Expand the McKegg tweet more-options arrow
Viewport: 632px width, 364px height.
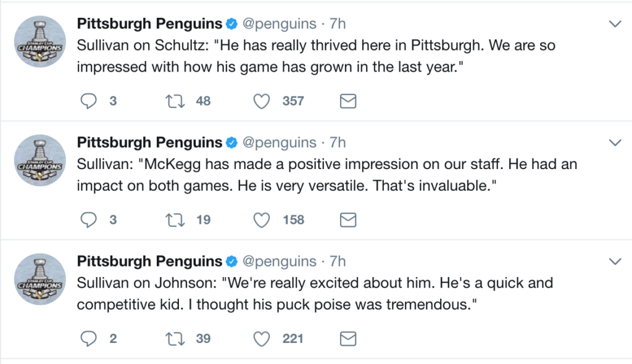click(x=615, y=143)
